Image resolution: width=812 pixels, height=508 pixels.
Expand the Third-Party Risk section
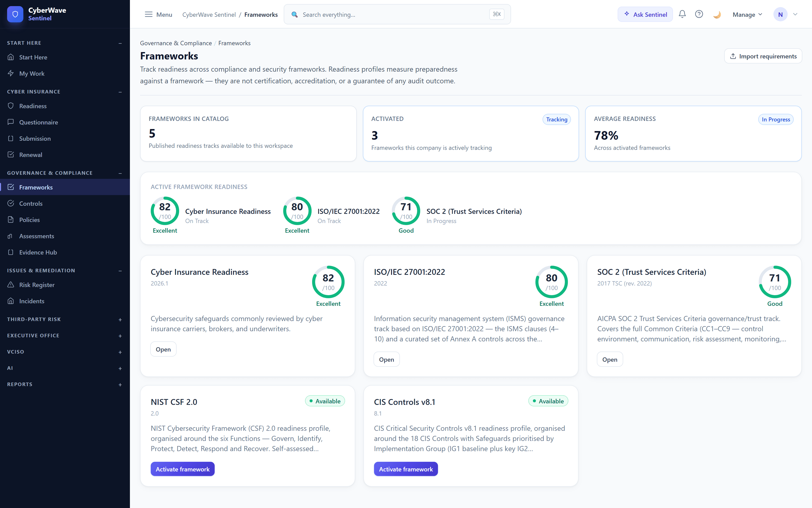click(x=120, y=320)
